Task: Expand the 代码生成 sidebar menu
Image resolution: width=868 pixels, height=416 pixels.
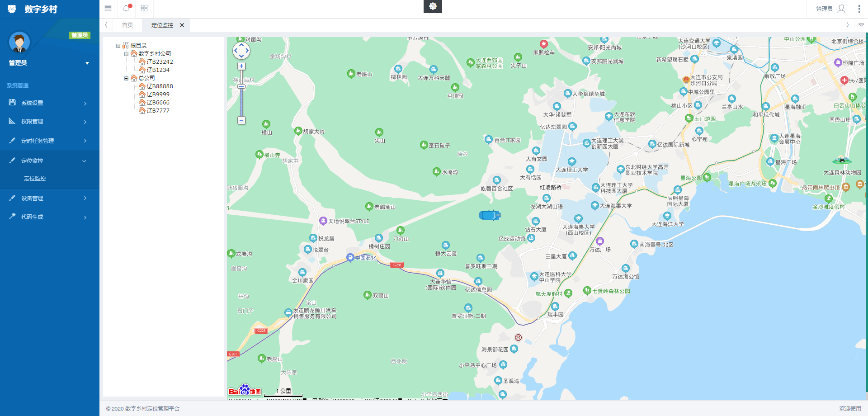Action: click(50, 217)
